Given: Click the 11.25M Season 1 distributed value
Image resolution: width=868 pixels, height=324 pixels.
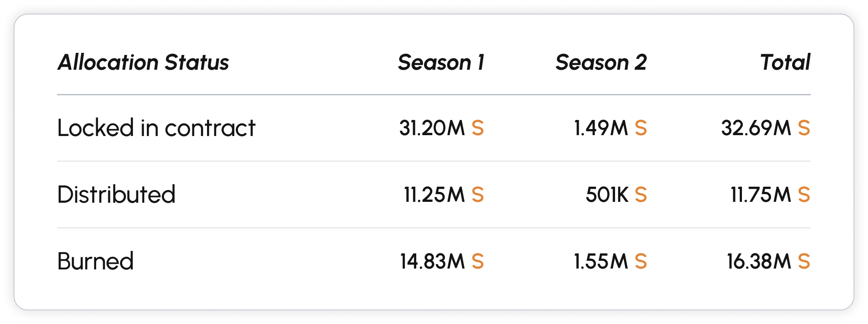Looking at the screenshot, I should pos(434,195).
